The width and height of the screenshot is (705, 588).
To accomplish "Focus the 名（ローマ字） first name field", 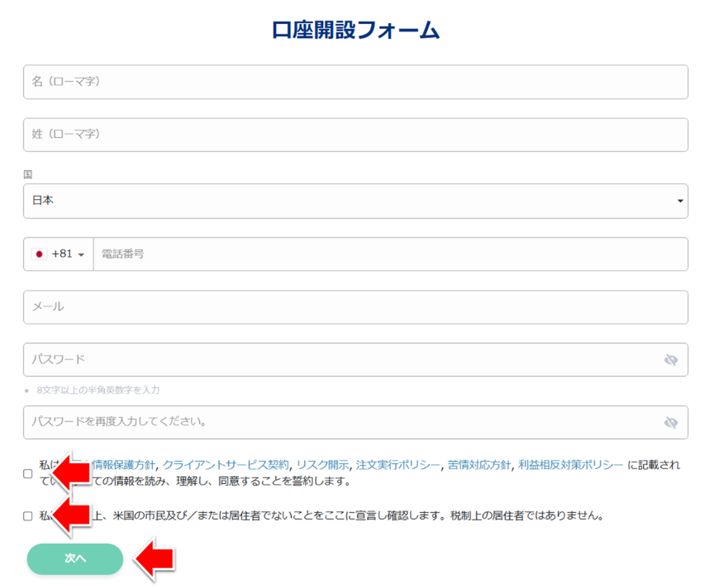I will tap(355, 82).
